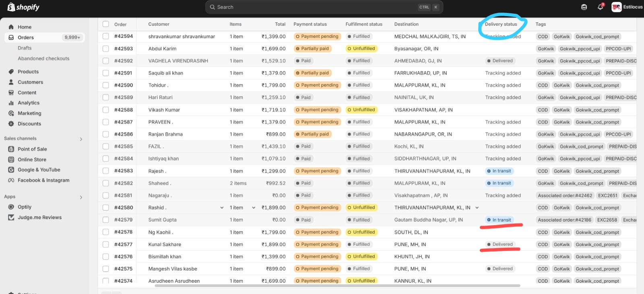
Task: Open the notifications bell
Action: 601,7
